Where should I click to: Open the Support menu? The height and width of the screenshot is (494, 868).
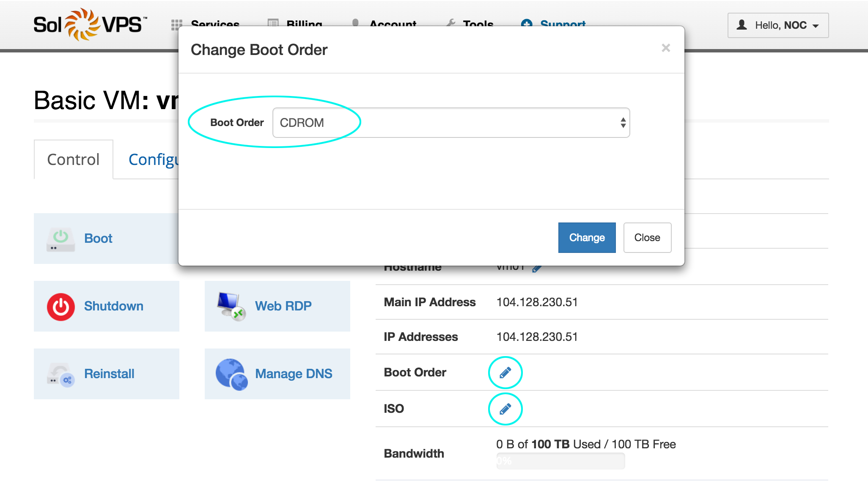click(x=562, y=22)
